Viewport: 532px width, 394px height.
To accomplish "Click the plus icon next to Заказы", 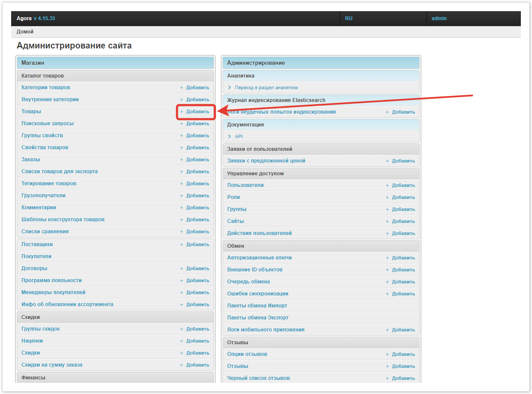I will 181,159.
